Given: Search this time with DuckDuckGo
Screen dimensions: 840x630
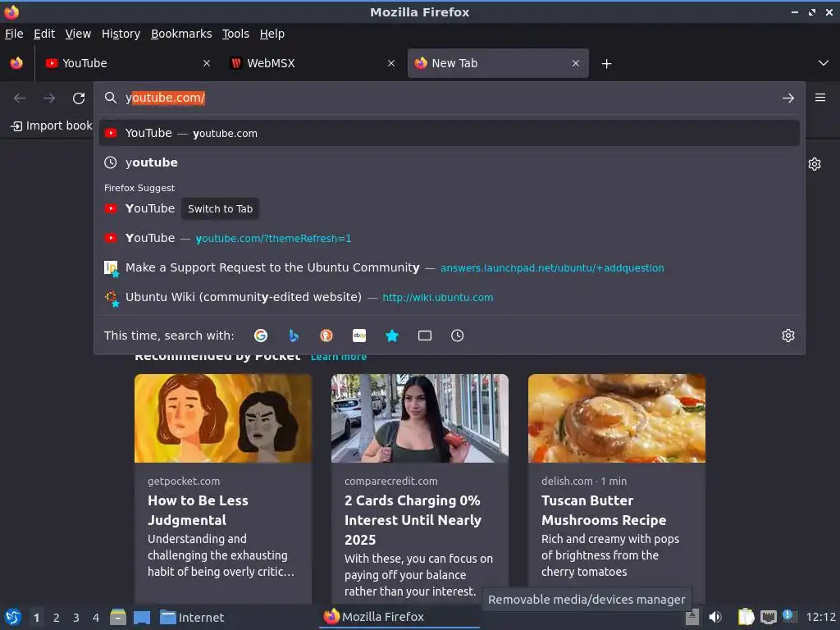Looking at the screenshot, I should [326, 336].
